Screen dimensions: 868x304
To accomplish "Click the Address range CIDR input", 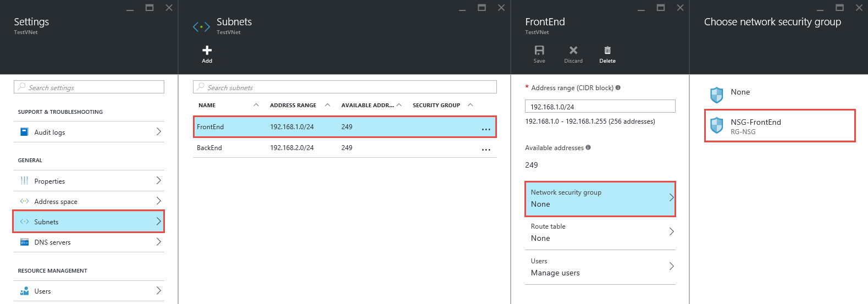I will pos(600,106).
